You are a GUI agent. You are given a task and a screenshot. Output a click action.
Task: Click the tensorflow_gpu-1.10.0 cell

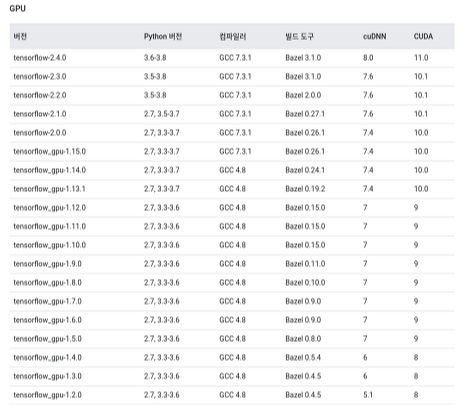click(50, 245)
